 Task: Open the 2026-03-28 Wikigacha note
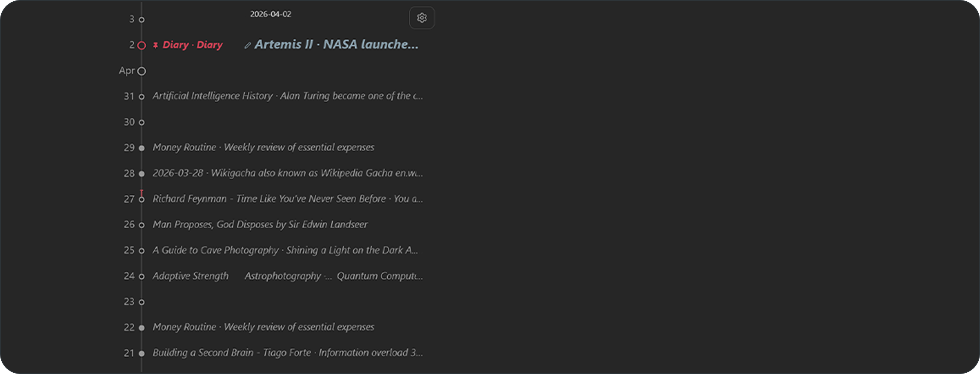287,173
